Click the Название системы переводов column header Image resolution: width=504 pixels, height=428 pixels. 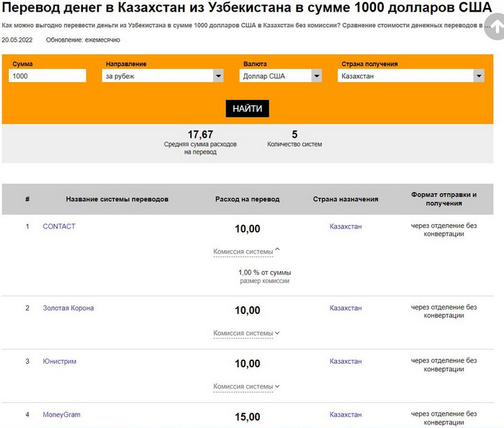click(117, 199)
